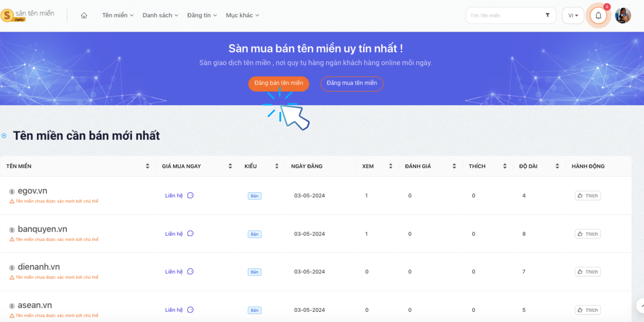
Task: Click the coin icon beside dienanh.vn
Action: pyautogui.click(x=12, y=268)
